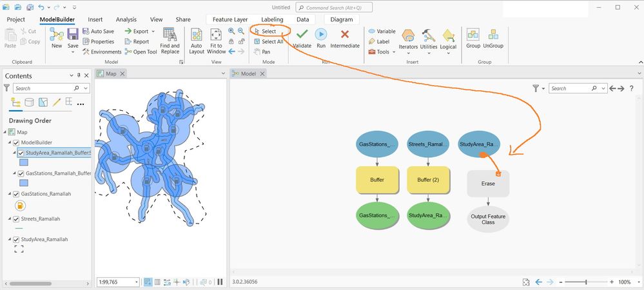Click the blue swatch under StudyArea_Ramallah_Buffer
Viewport: 644px width, 290px height.
pyautogui.click(x=24, y=162)
